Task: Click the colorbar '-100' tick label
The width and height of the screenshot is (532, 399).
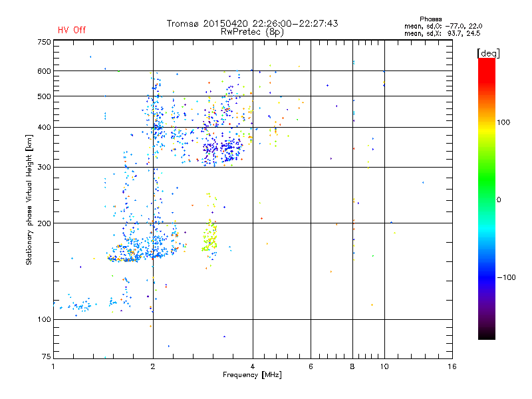Action: [x=506, y=277]
